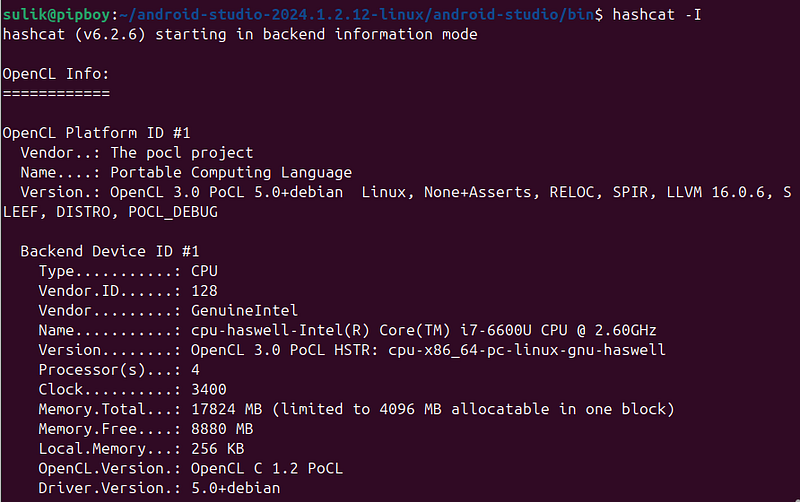Click the Memory.Free 8880 MB value

pyautogui.click(x=222, y=429)
